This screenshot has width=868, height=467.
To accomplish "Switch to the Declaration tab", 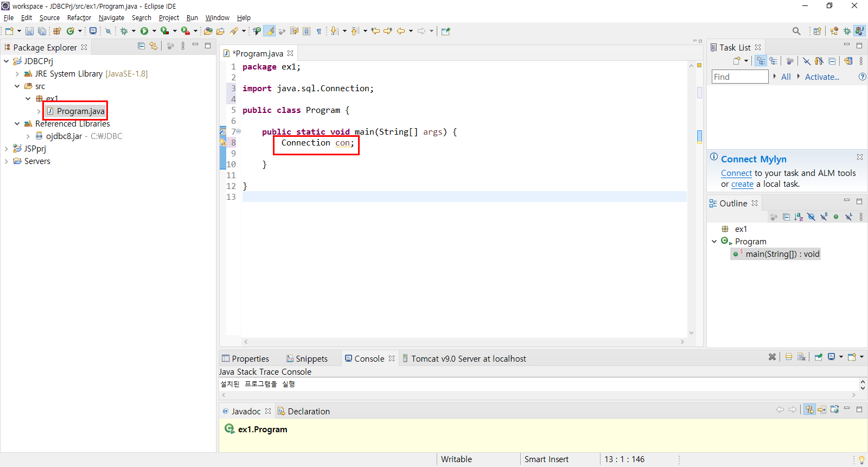I will [304, 412].
